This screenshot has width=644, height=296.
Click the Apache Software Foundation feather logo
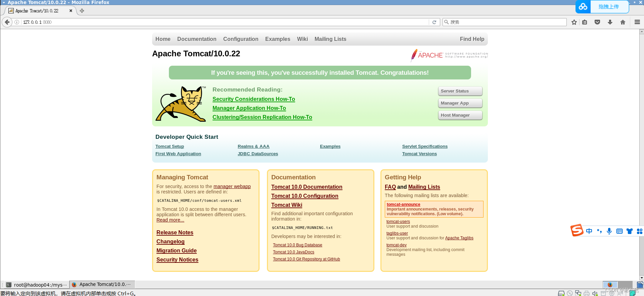pyautogui.click(x=450, y=55)
